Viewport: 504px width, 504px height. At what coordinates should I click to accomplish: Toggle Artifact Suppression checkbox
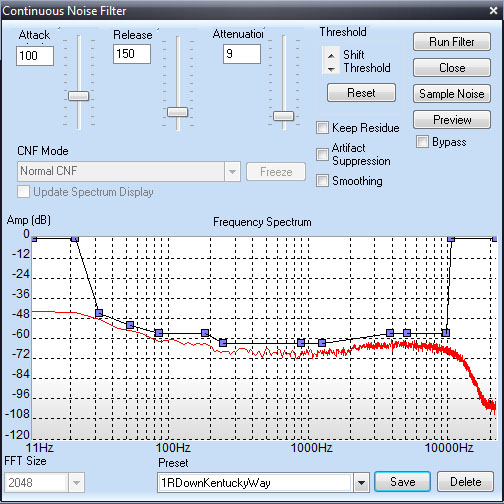click(x=322, y=154)
